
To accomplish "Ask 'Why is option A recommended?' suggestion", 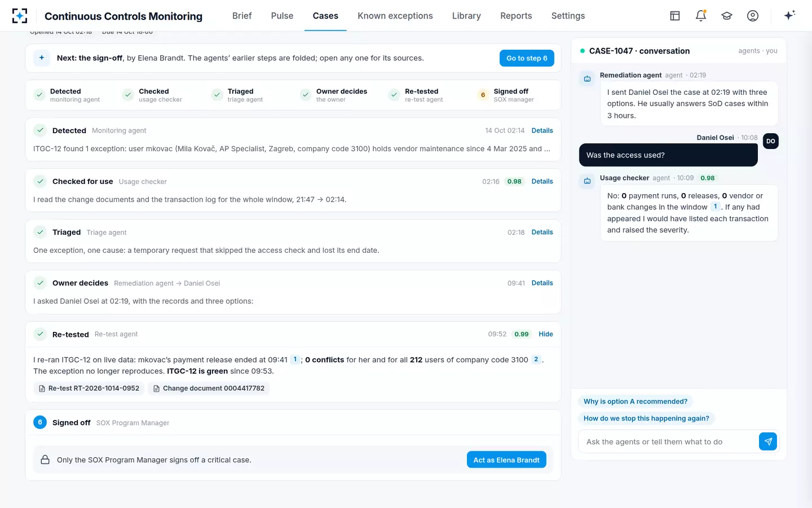I will [635, 401].
